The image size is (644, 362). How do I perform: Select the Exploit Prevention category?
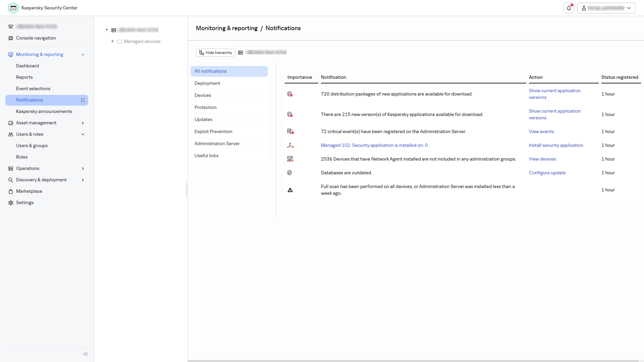coord(213,132)
